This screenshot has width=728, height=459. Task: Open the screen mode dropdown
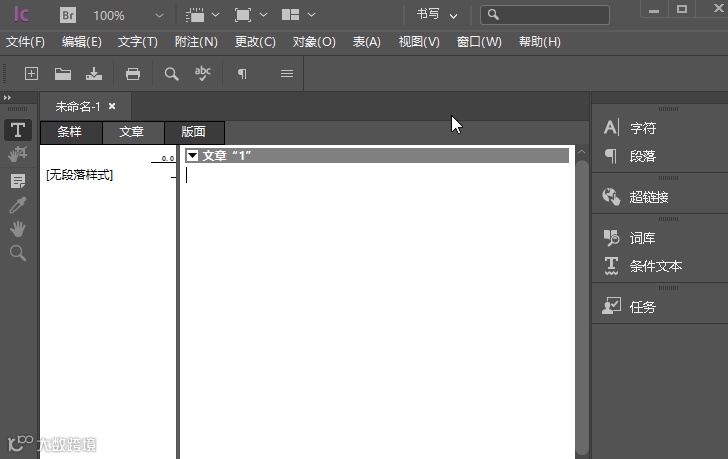(x=251, y=15)
